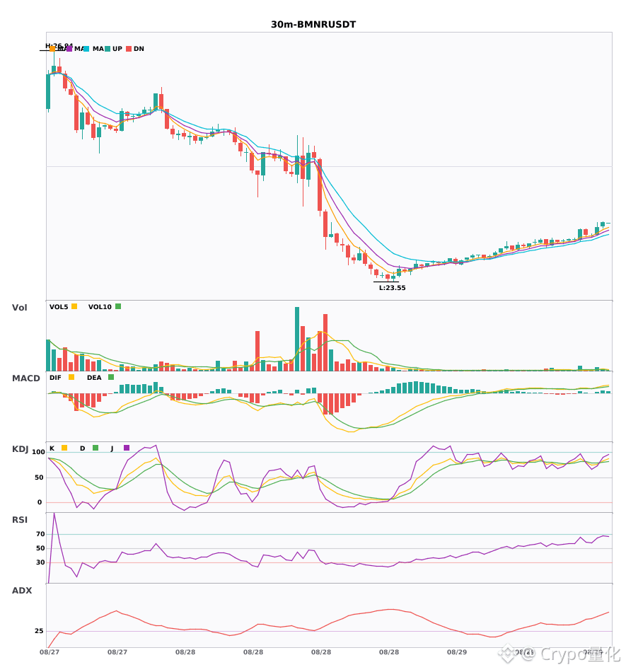The height and width of the screenshot is (672, 626).
Task: Click the RSI spike peak at chart start
Action: pyautogui.click(x=54, y=514)
